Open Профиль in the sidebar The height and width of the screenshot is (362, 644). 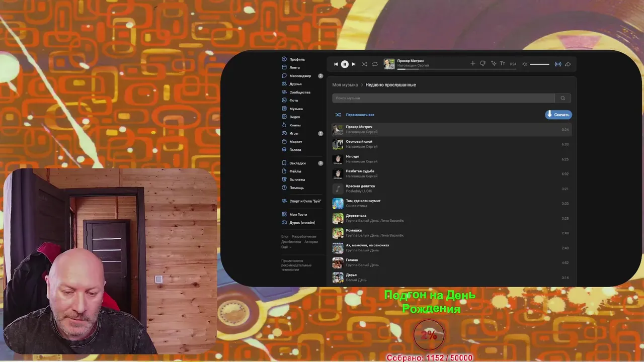(x=293, y=59)
